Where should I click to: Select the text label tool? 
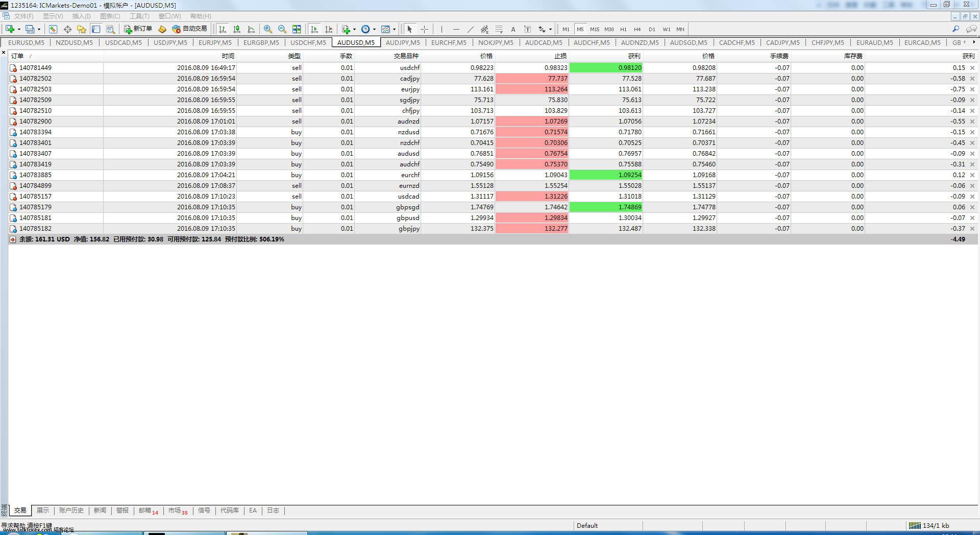527,29
